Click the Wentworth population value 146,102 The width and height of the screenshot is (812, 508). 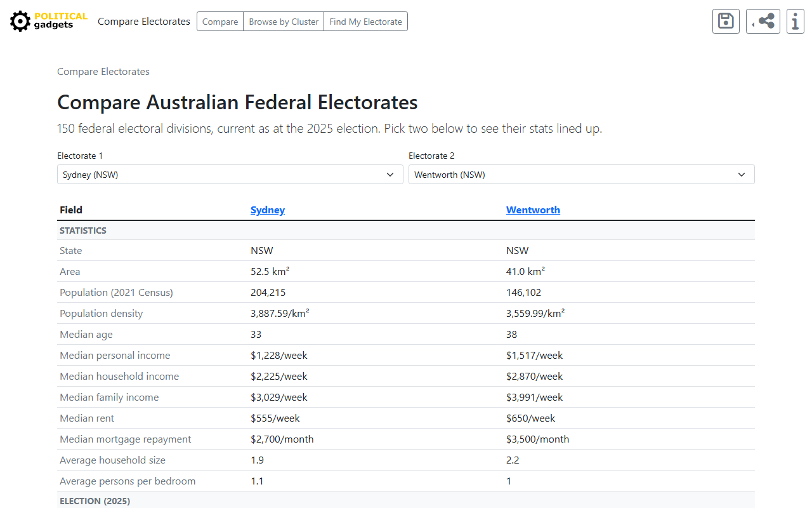pyautogui.click(x=524, y=293)
